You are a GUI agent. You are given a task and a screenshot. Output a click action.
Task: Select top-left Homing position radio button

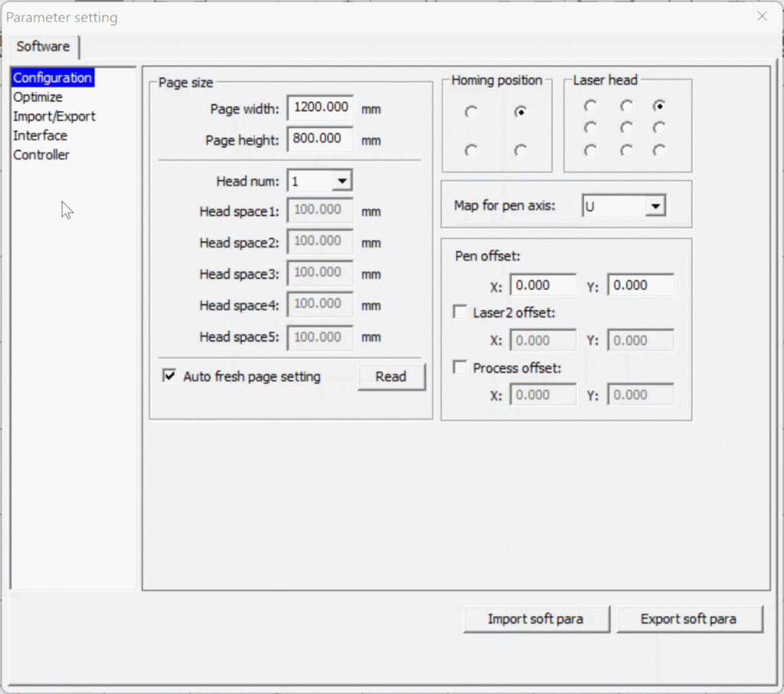tap(471, 112)
